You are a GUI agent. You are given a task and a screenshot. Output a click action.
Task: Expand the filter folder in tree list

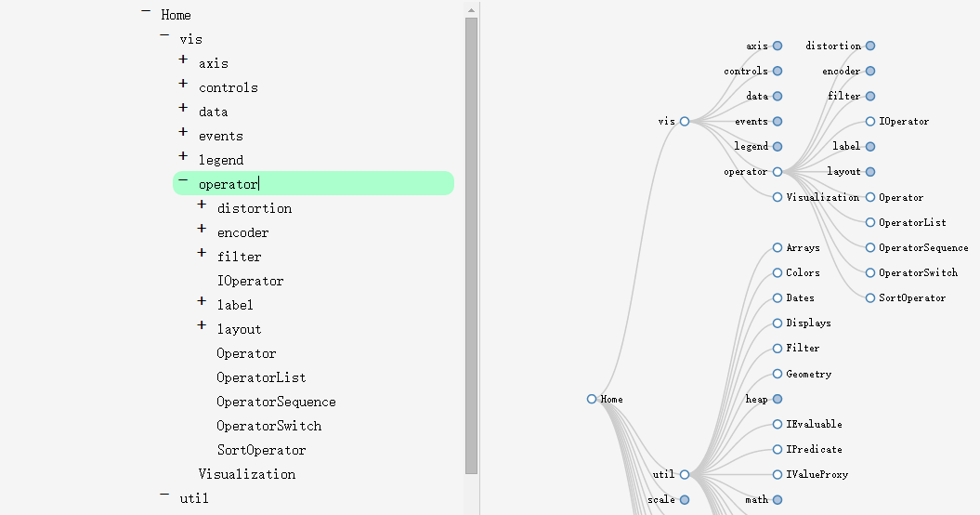pos(202,253)
